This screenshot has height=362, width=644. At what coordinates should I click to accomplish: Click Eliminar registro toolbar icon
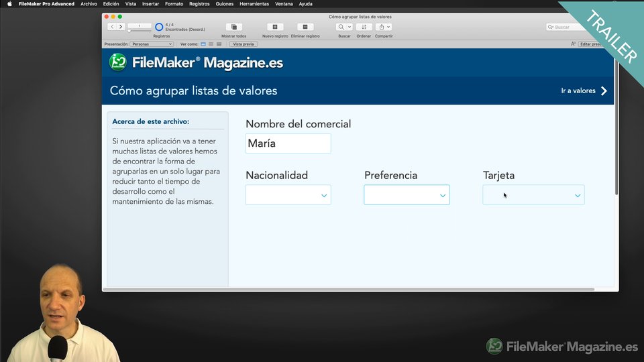point(305,27)
